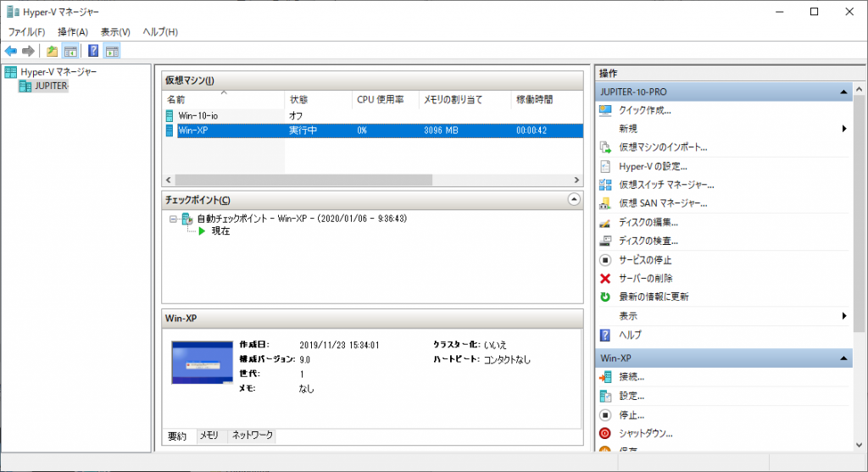The image size is (868, 472).
Task: Click the up-one-level folder toolbar icon
Action: point(52,52)
